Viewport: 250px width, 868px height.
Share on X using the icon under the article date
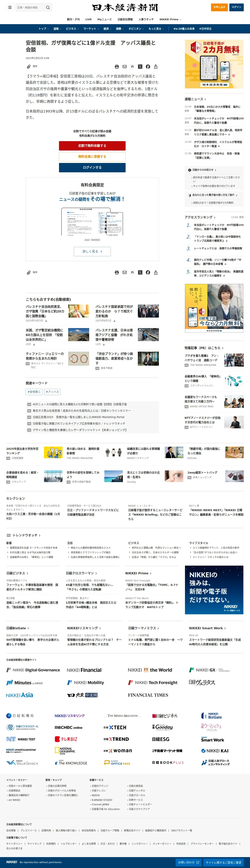tap(140, 67)
